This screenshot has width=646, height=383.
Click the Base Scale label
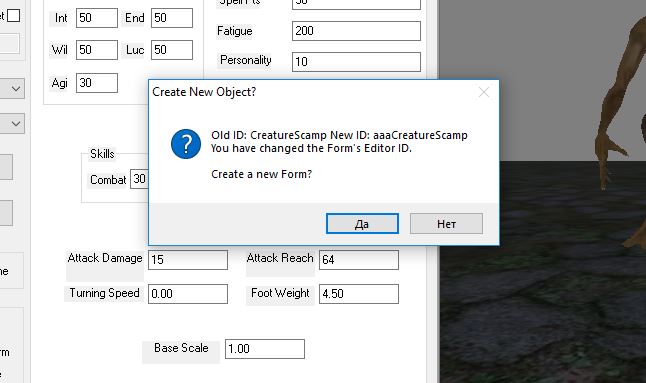[181, 348]
